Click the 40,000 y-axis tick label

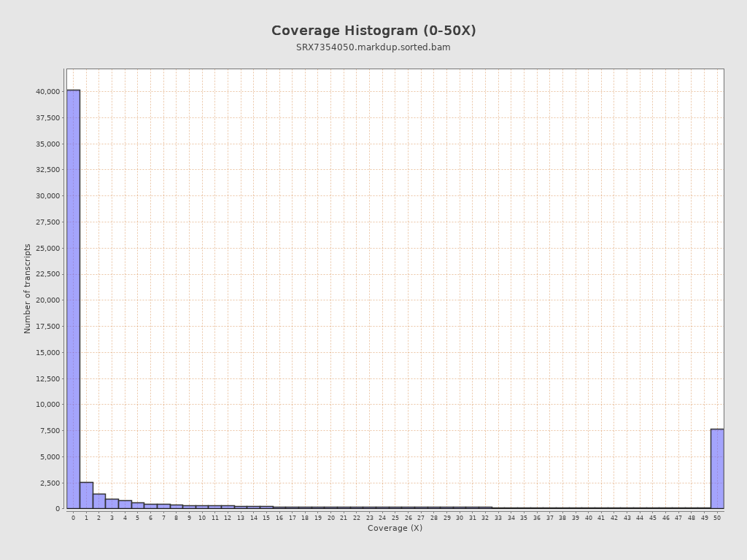(x=47, y=92)
